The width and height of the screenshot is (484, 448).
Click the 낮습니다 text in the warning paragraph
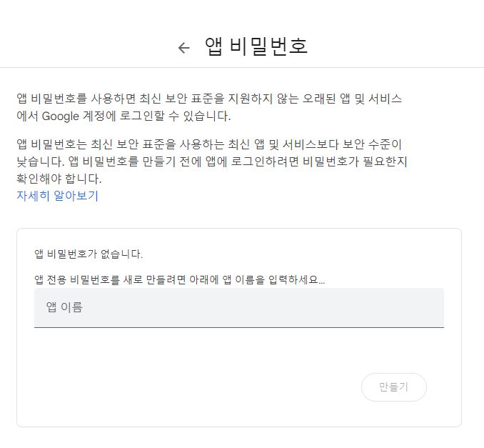click(x=41, y=161)
